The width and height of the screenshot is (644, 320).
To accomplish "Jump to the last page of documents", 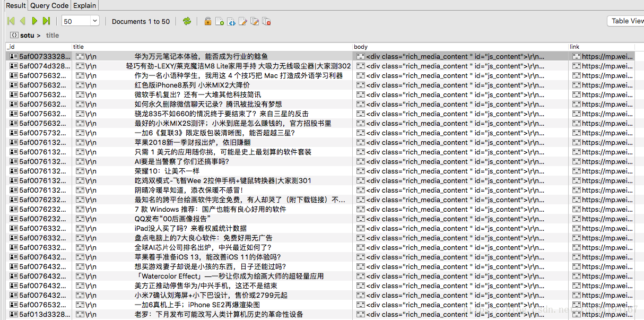I will tap(46, 21).
